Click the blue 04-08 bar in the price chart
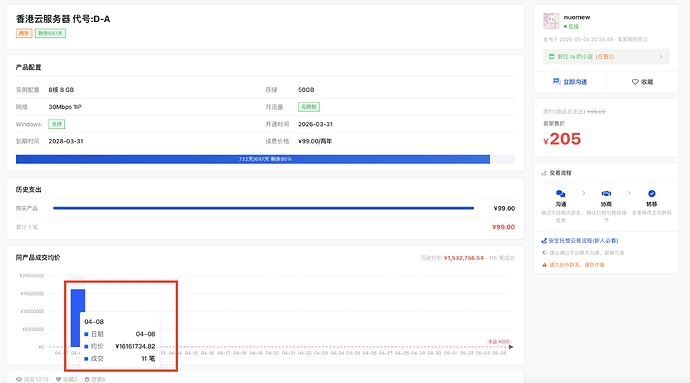 click(x=78, y=317)
